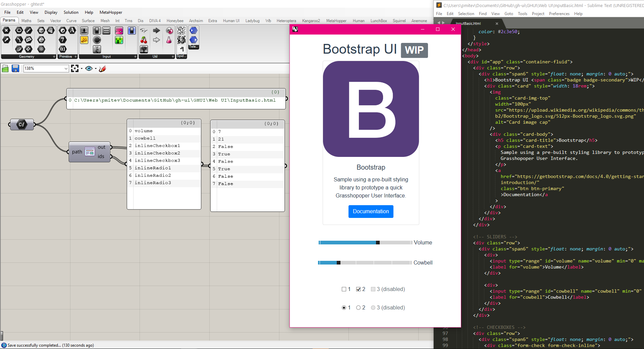Pick the Cherry Picker util icon

click(144, 40)
